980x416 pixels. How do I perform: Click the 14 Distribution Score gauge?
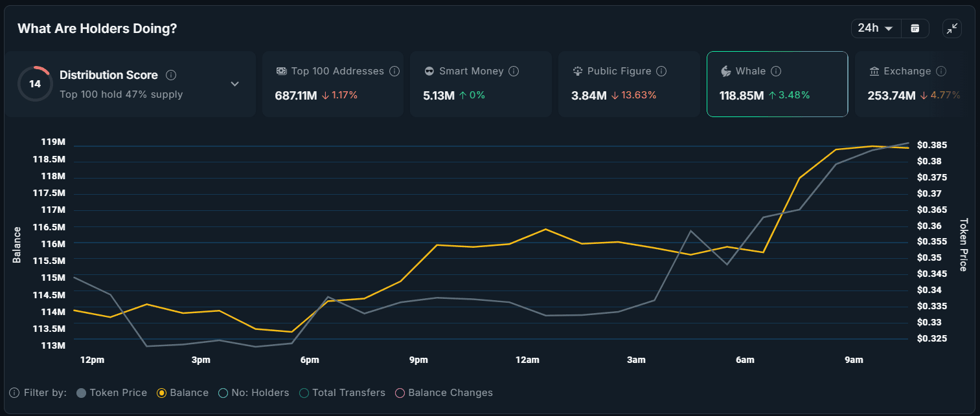tap(36, 83)
